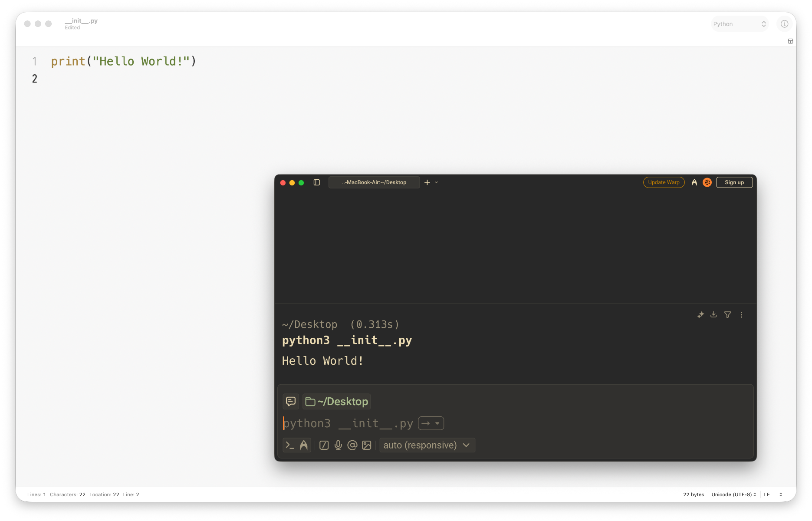The height and width of the screenshot is (521, 812).
Task: Click the AI sparkle icon on block
Action: click(x=700, y=315)
